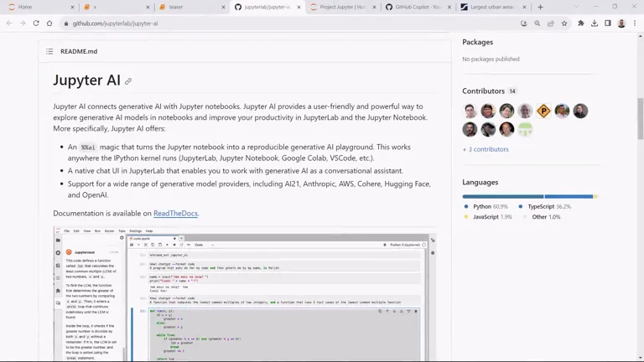This screenshot has height=362, width=644.
Task: Copy the Jupyter AI heading anchor link
Action: coord(128,81)
